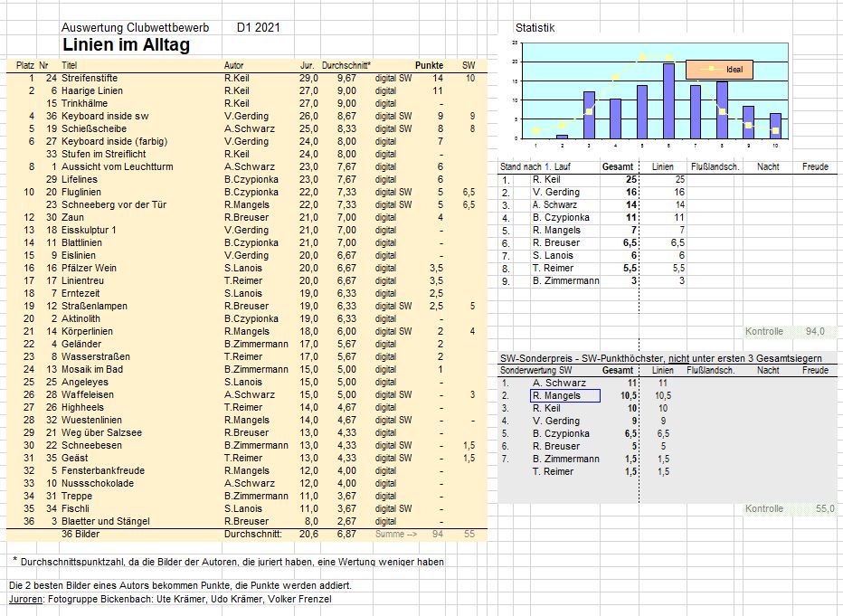Click 'T. Reimer' in Sonderwertung SW list

point(553,471)
